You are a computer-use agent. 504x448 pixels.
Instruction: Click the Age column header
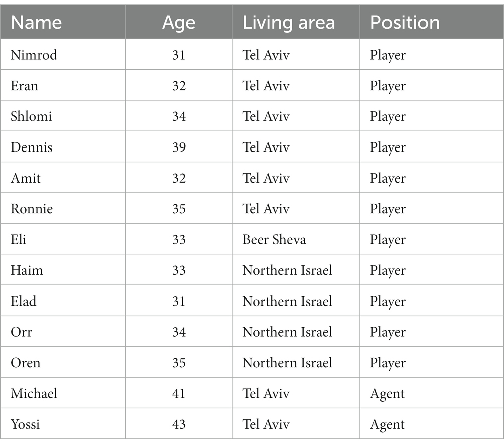[179, 23]
